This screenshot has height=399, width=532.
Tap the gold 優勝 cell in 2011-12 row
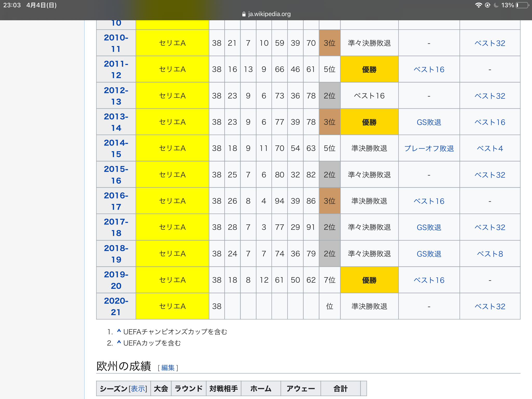click(369, 69)
